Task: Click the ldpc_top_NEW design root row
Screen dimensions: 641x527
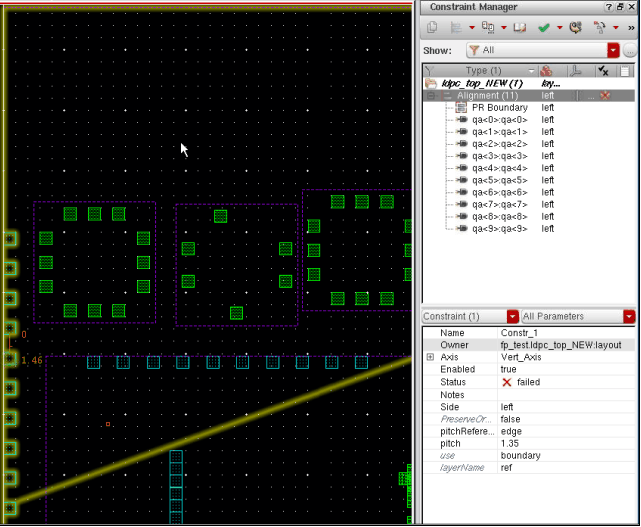Action: [x=482, y=83]
